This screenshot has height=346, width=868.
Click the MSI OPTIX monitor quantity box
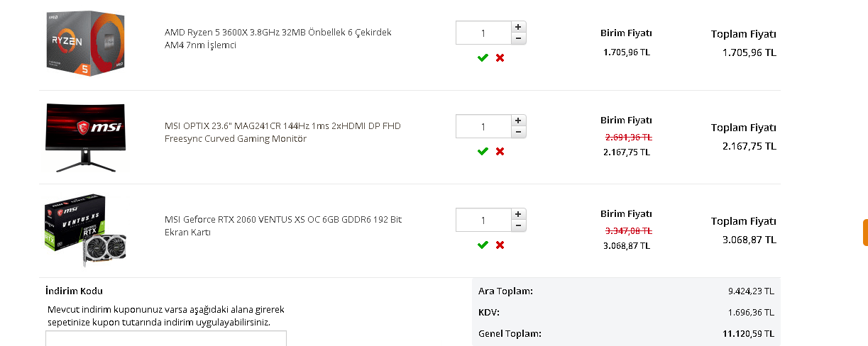coord(483,126)
